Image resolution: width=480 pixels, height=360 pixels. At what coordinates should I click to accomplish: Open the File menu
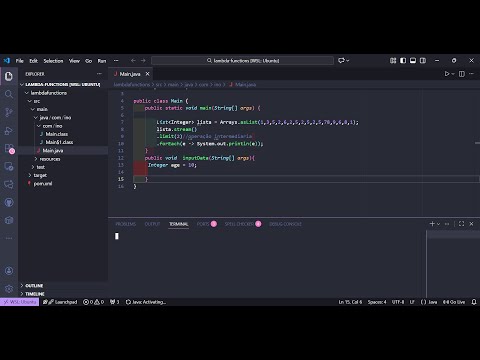[20, 61]
